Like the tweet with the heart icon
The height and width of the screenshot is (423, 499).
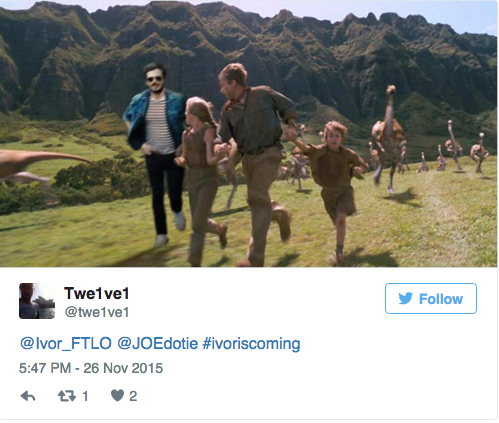click(117, 396)
